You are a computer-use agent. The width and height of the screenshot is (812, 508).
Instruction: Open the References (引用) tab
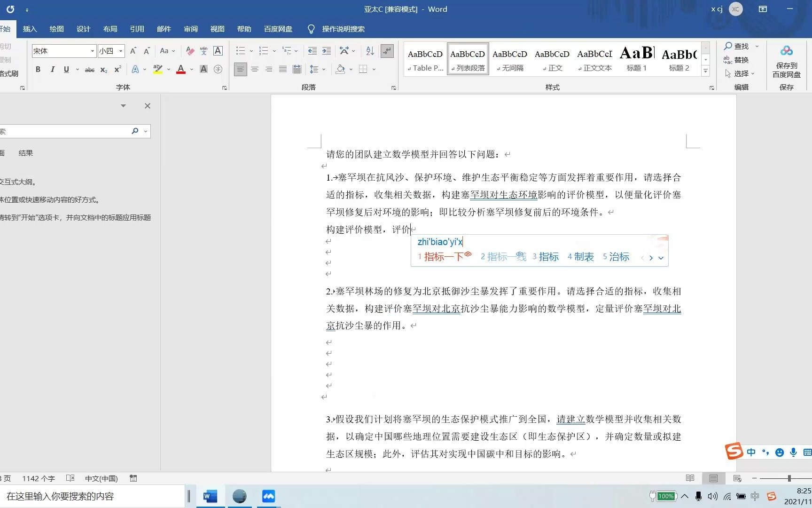137,29
